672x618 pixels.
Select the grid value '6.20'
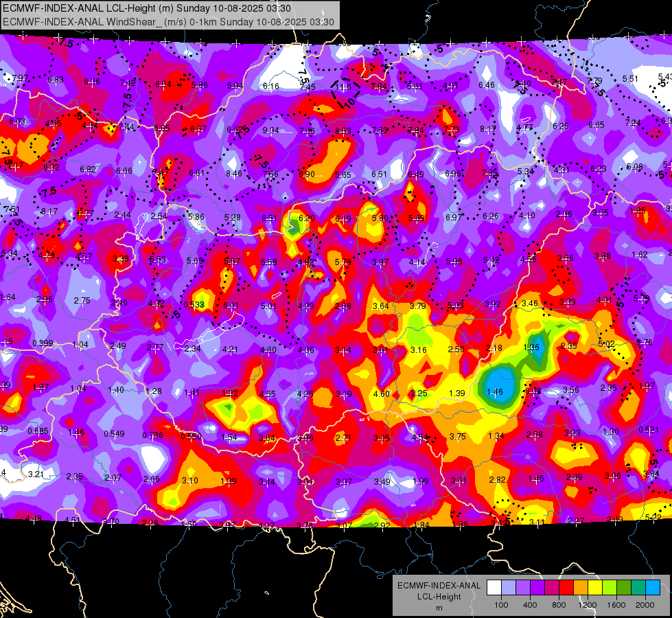click(x=306, y=218)
